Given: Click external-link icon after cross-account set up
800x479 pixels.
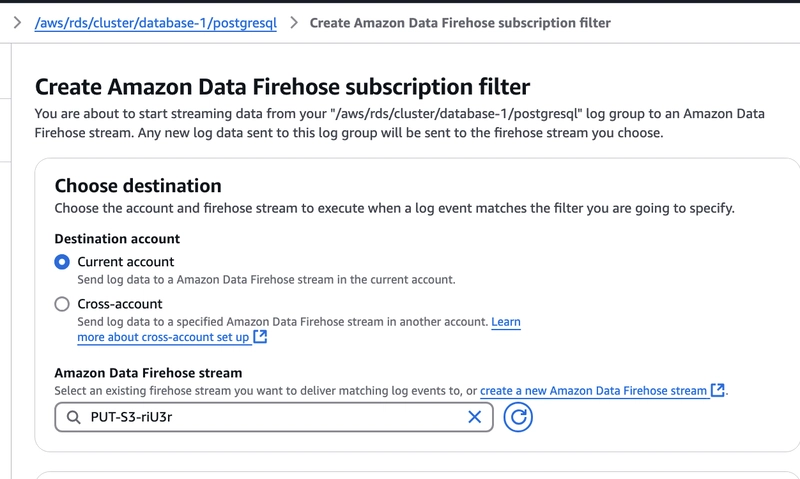Looking at the screenshot, I should (x=260, y=337).
